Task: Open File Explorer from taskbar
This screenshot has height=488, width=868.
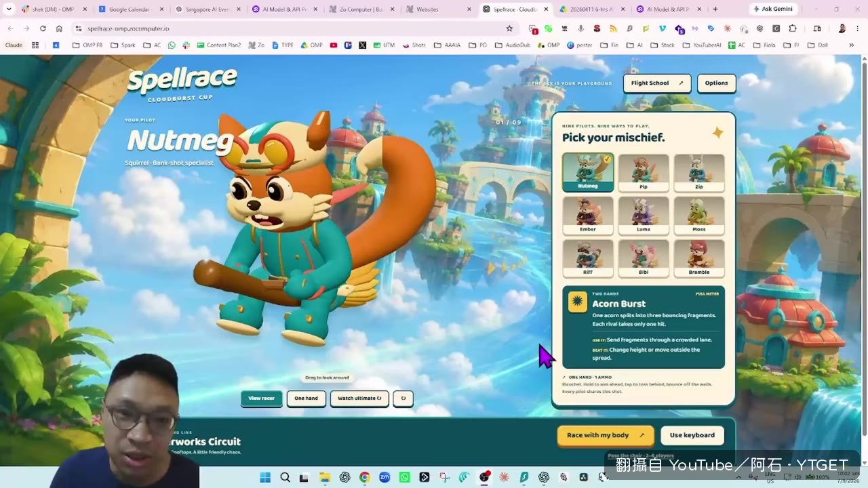Action: point(325,477)
